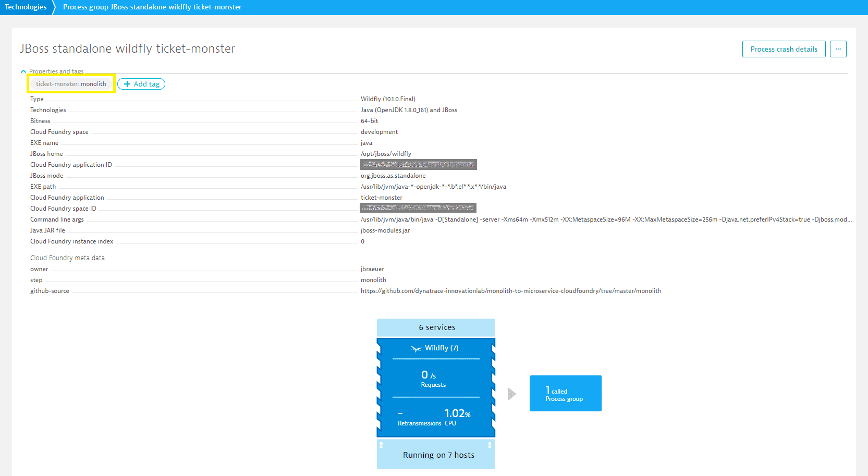Click the 1.02% CPU metric
Screen dimensions: 868x476
coord(457,417)
